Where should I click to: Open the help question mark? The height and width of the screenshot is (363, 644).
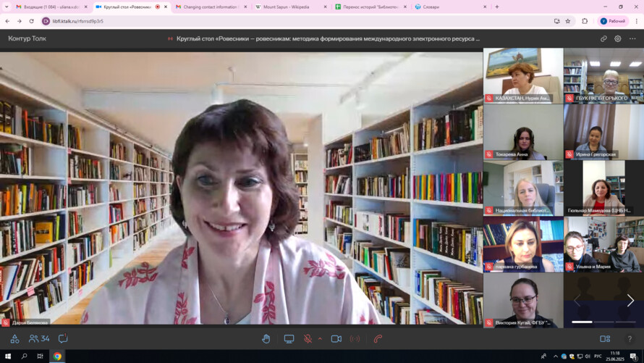(630, 338)
